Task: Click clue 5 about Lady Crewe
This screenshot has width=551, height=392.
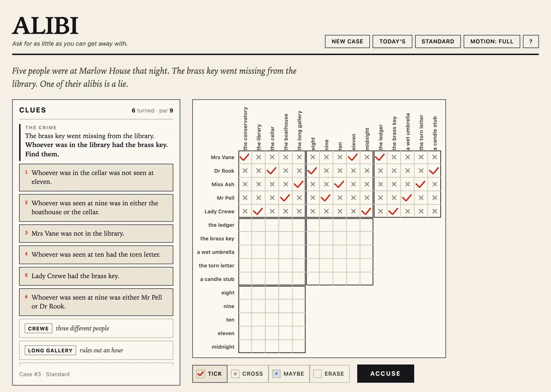Action: [x=96, y=276]
